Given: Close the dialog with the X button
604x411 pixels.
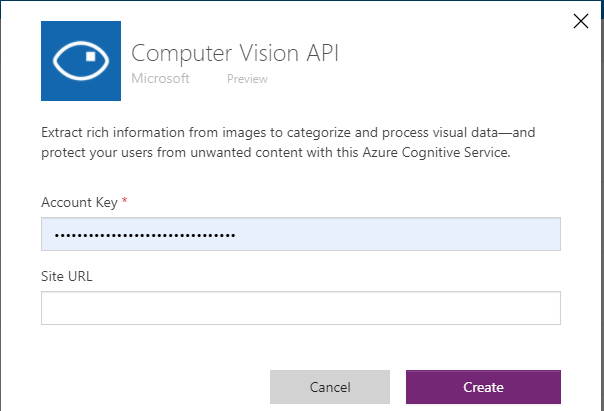Looking at the screenshot, I should [x=579, y=20].
